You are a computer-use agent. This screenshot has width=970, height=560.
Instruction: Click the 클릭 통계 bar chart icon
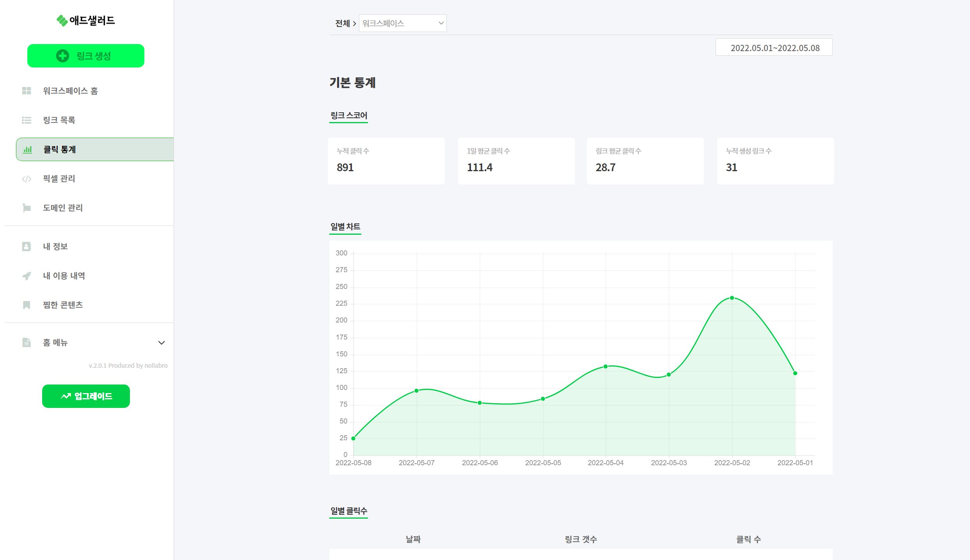(27, 149)
